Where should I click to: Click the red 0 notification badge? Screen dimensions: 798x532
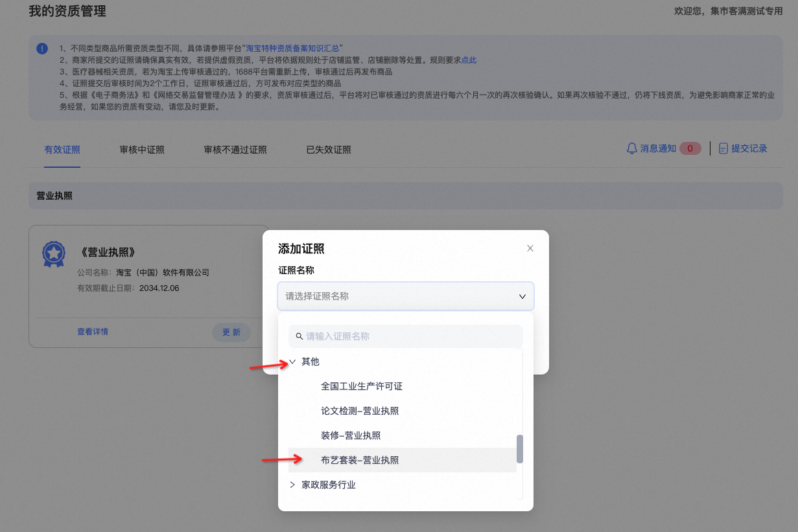click(x=690, y=148)
